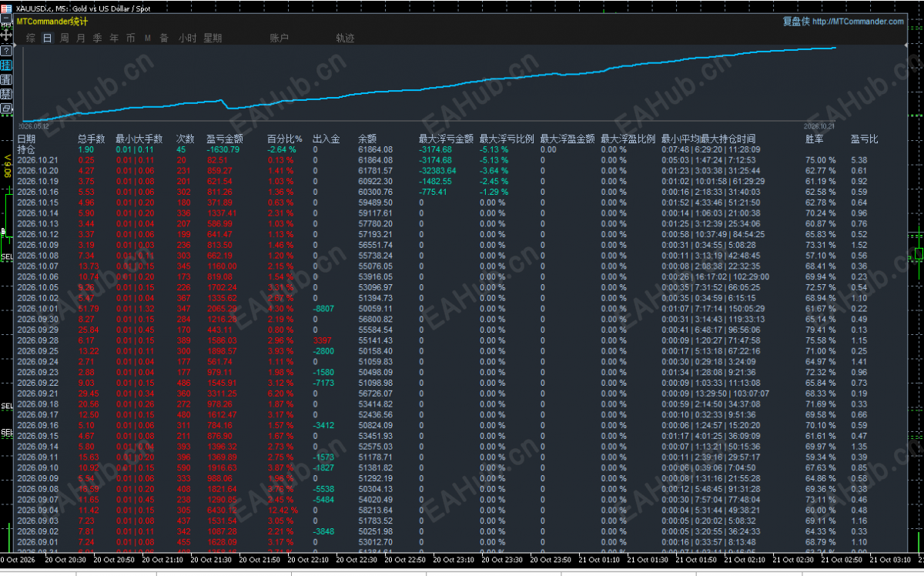Screen dimensions: 924x576
Task: Select the M tab
Action: pyautogui.click(x=148, y=38)
